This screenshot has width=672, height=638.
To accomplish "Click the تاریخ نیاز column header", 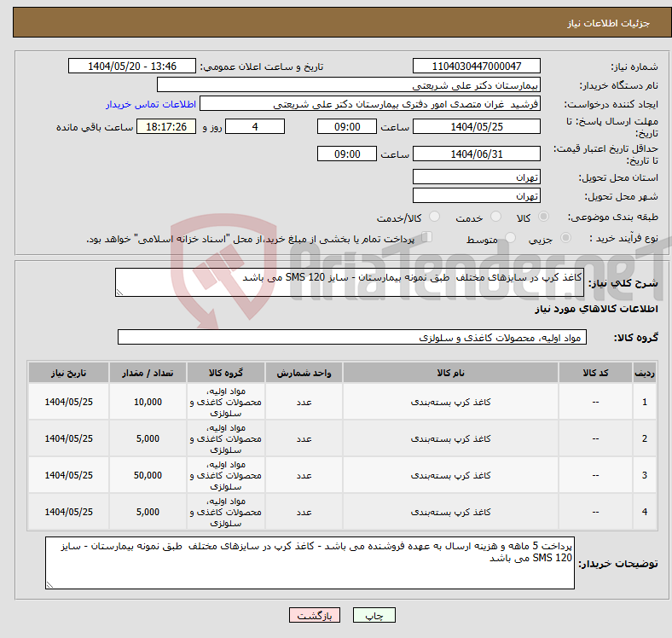I will coord(68,373).
